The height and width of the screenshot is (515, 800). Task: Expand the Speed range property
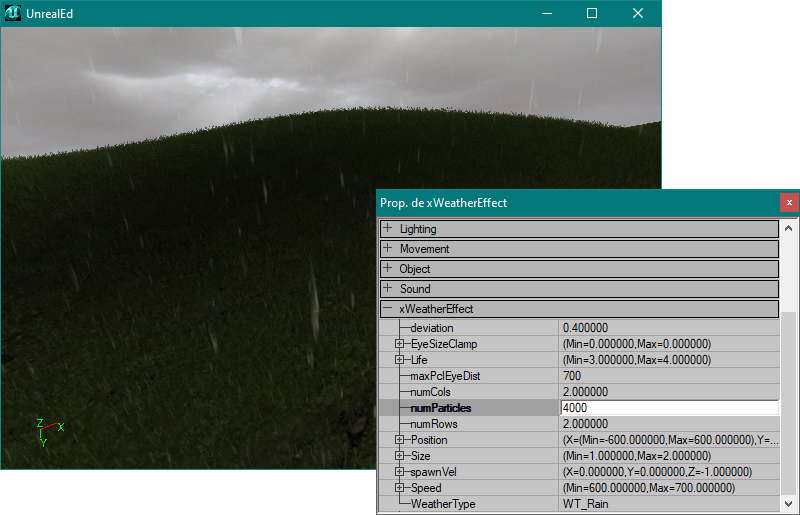pos(400,488)
